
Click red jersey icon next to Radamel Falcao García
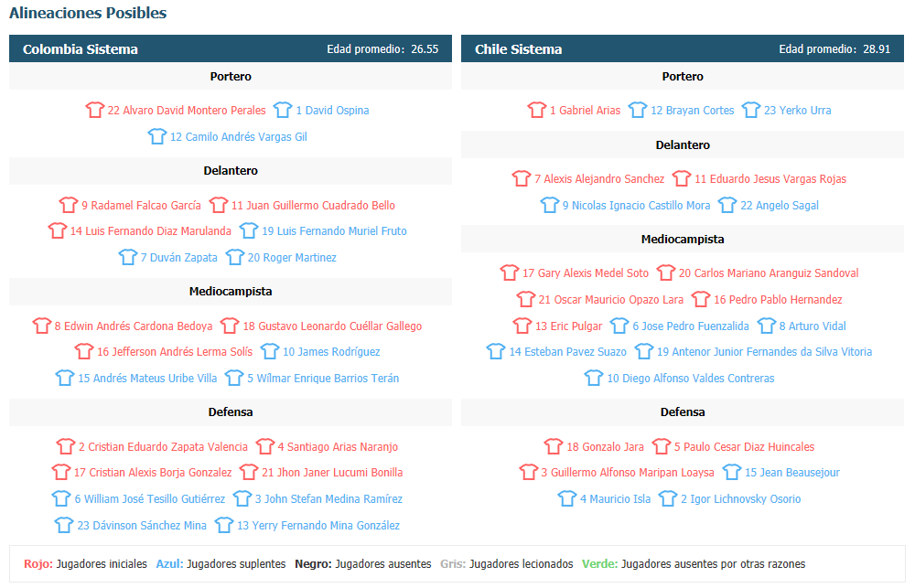69,205
